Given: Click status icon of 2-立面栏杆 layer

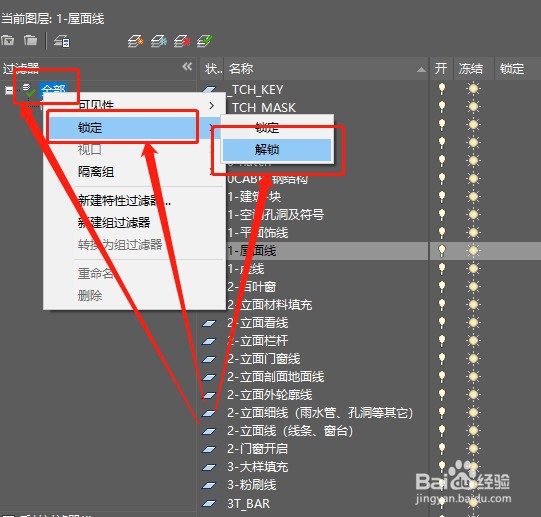Looking at the screenshot, I should (x=209, y=341).
